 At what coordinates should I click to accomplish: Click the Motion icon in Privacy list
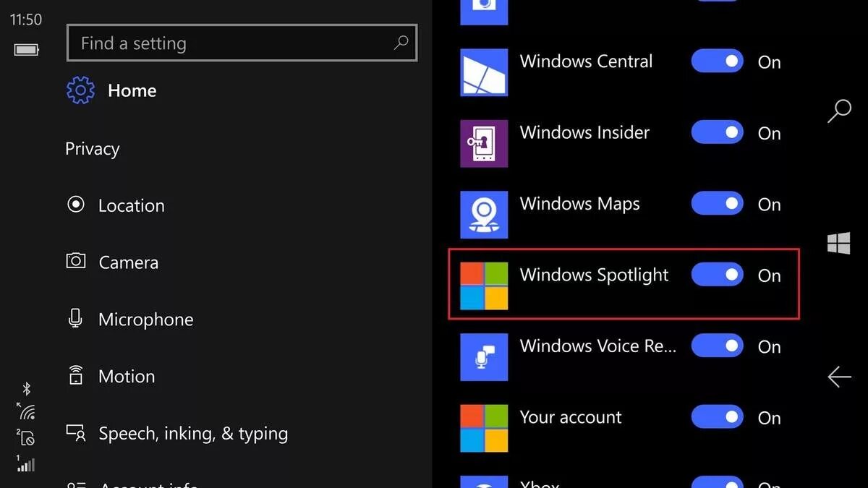click(x=75, y=375)
